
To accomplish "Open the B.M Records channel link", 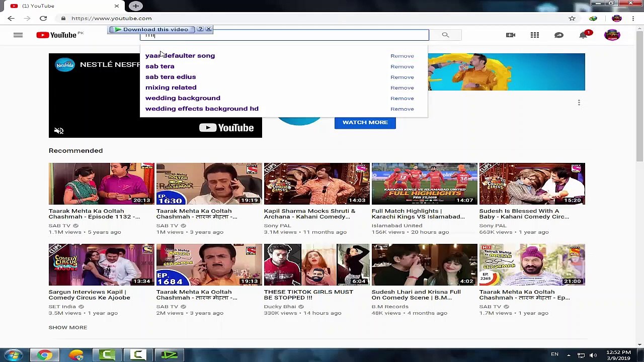I will (x=390, y=307).
